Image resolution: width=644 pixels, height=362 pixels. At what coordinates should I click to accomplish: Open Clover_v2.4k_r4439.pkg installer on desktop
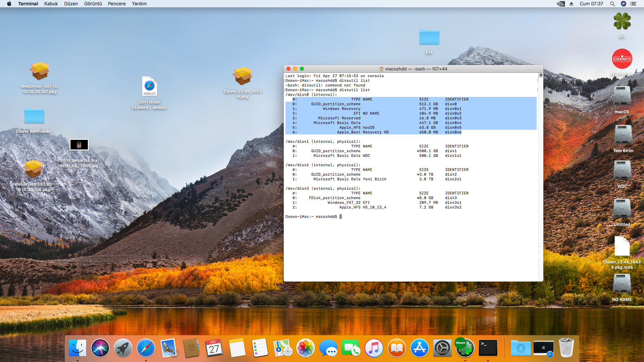click(243, 76)
